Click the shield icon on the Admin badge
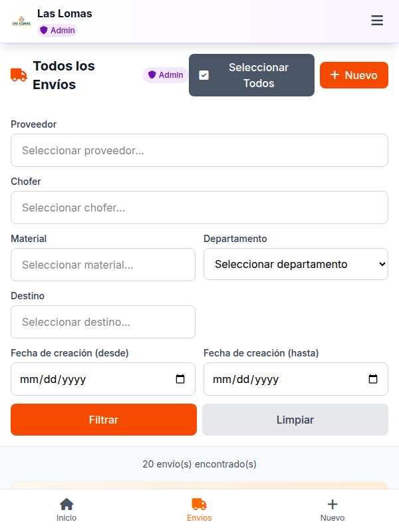The width and height of the screenshot is (399, 532). click(x=152, y=74)
